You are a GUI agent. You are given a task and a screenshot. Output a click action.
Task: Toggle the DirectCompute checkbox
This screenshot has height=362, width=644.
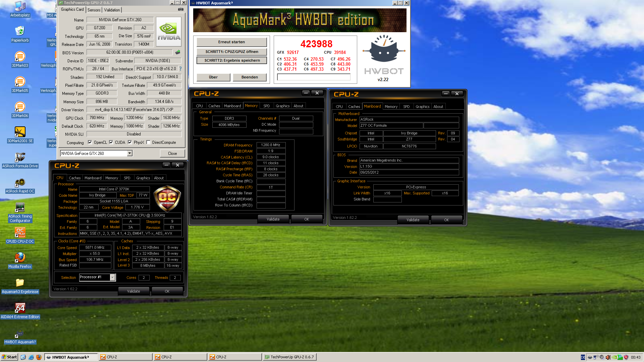point(148,142)
